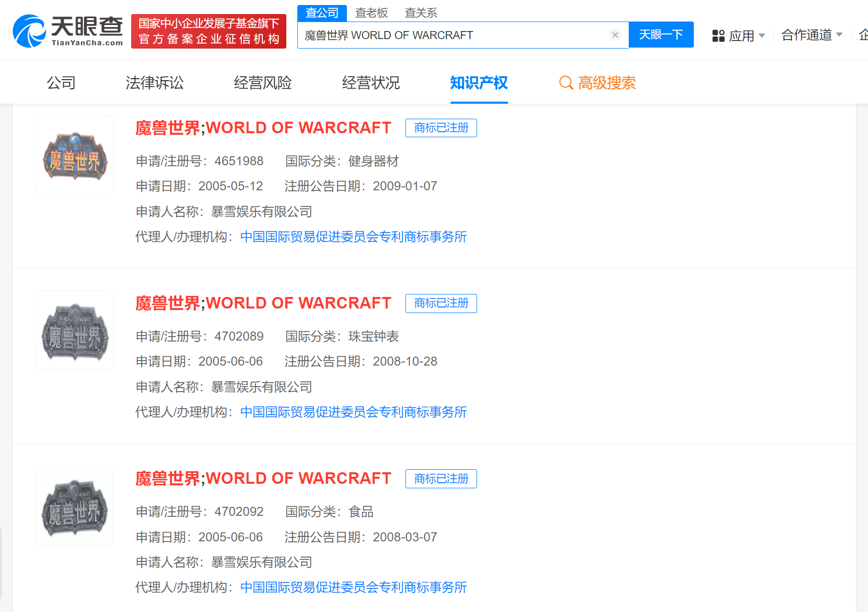The image size is (868, 612).
Task: Open the 经营风险 results tab
Action: 263,83
